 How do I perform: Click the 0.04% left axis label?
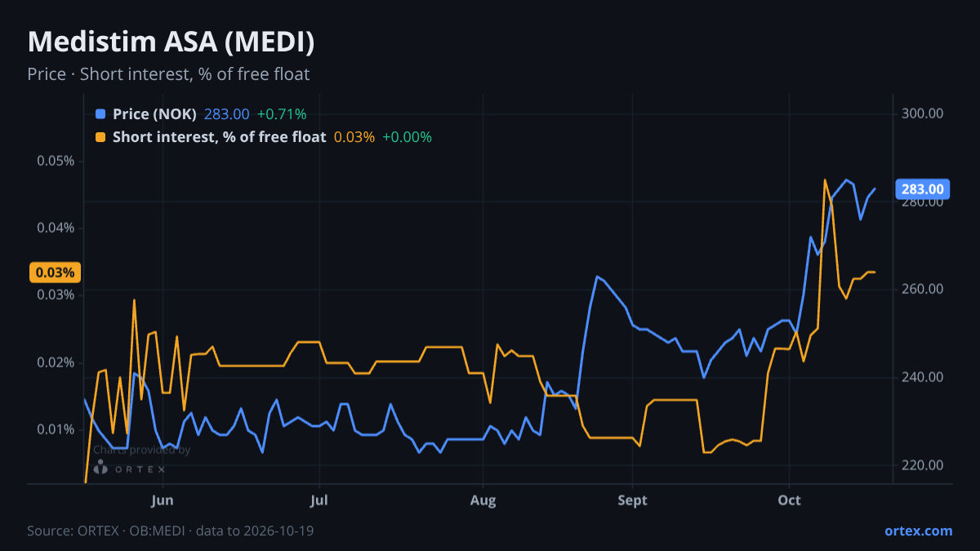[56, 228]
